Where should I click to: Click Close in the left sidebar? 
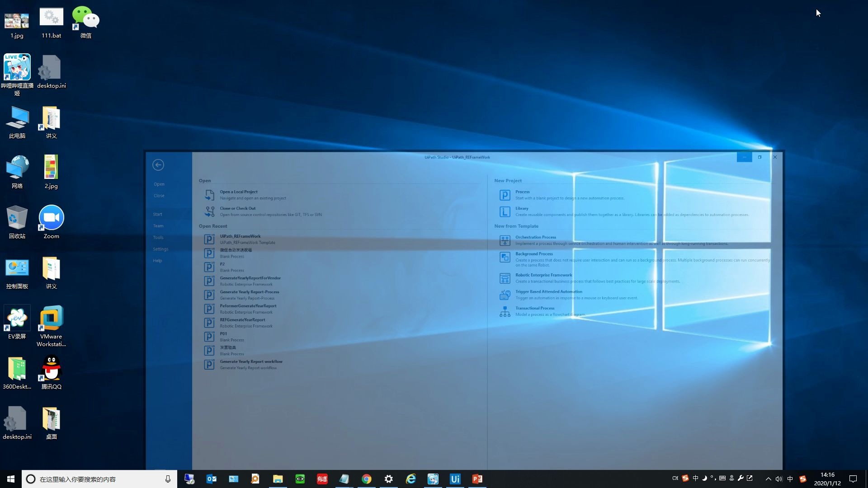pyautogui.click(x=159, y=196)
